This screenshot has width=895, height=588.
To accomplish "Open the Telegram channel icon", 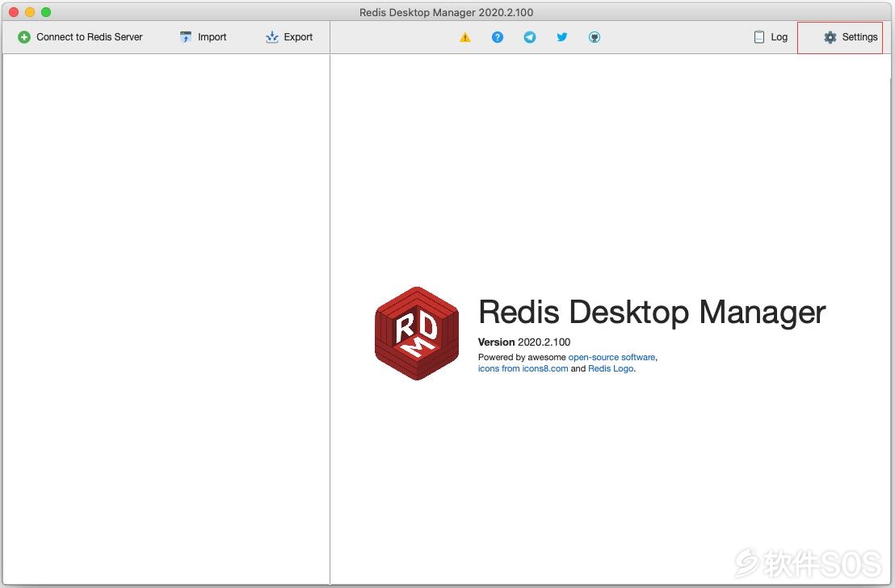I will coord(530,37).
